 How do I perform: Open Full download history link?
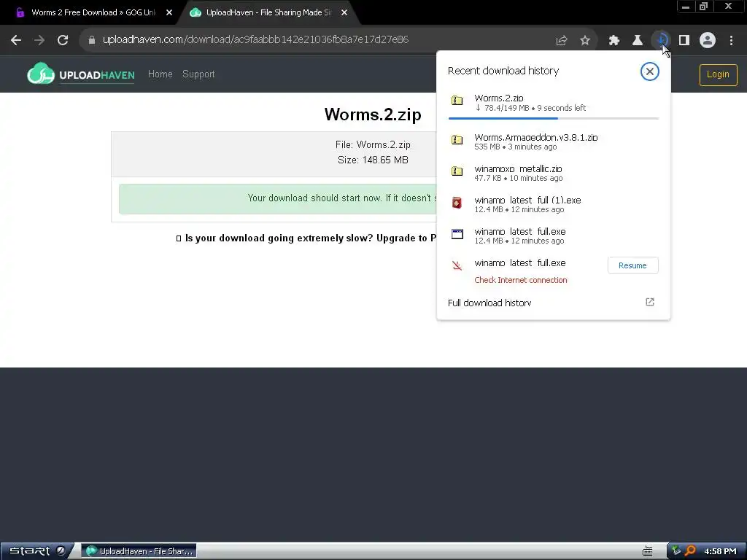tap(489, 303)
